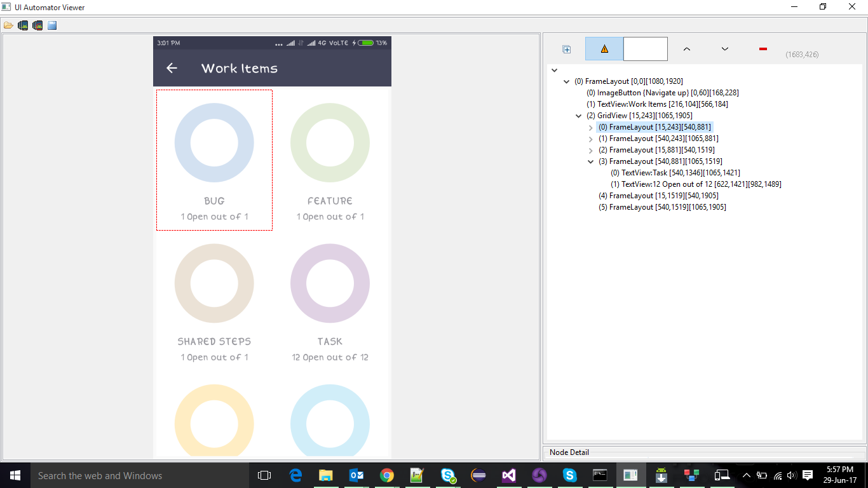Click the red minus icon above the tree
This screenshot has width=868, height=488.
(763, 49)
